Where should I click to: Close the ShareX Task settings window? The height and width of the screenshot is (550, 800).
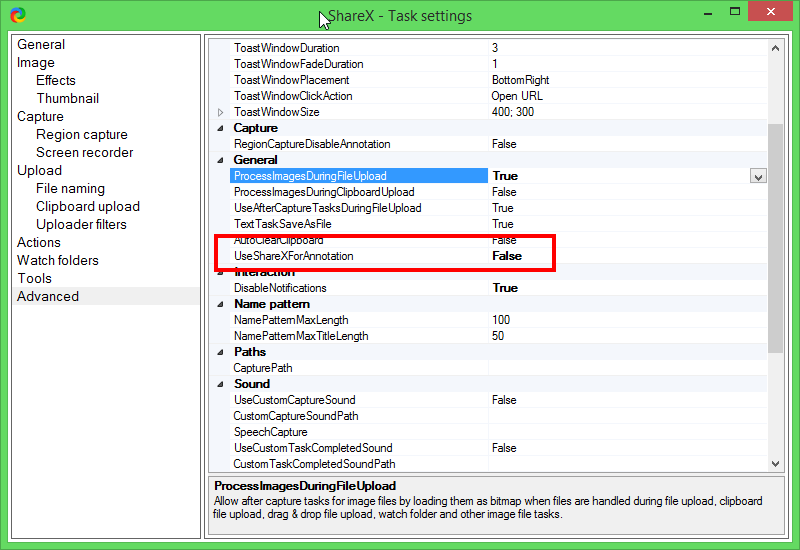[x=771, y=11]
